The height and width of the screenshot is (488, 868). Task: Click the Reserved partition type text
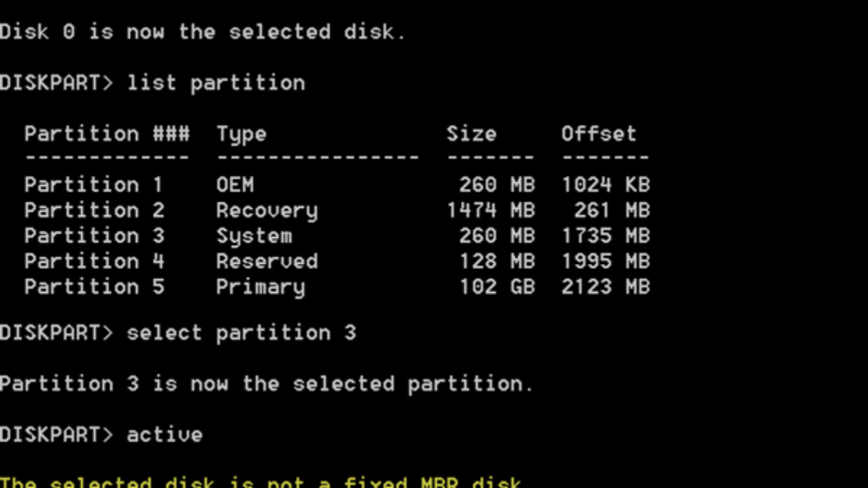tap(267, 261)
